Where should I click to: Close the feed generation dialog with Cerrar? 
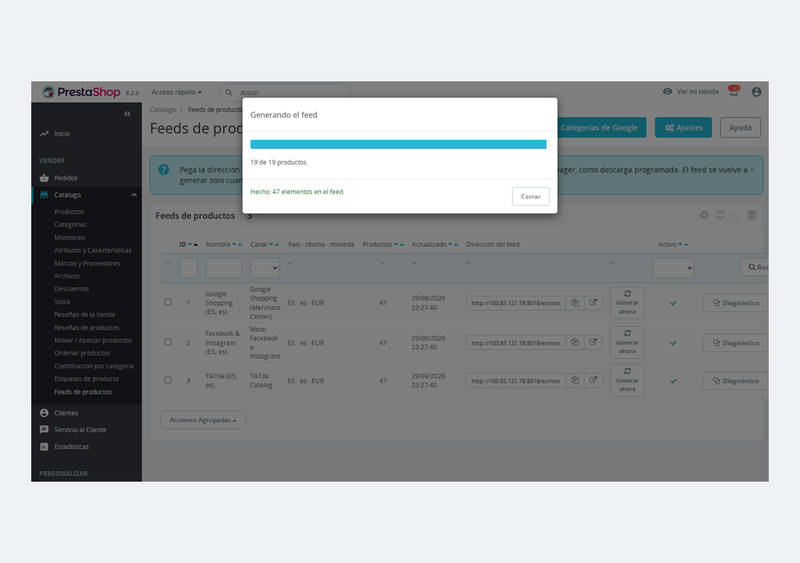(531, 197)
